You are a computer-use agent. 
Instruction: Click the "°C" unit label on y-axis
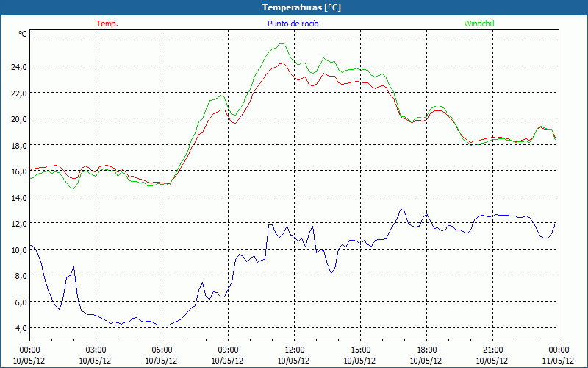click(23, 34)
